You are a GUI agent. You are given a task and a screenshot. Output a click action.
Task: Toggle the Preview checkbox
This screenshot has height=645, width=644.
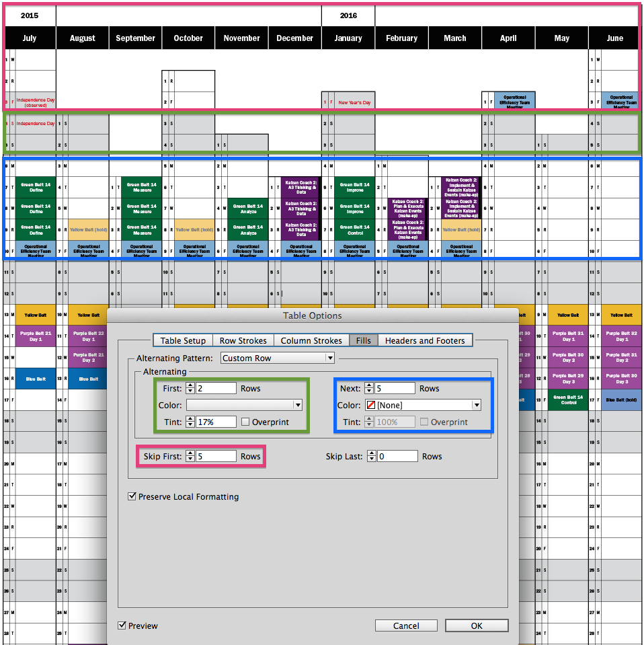tap(122, 625)
